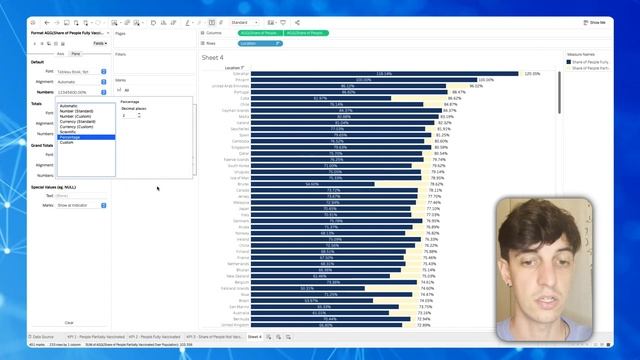Click the Format Borders icon
Image resolution: width=640 pixels, height=360 pixels.
pyautogui.click(x=56, y=44)
